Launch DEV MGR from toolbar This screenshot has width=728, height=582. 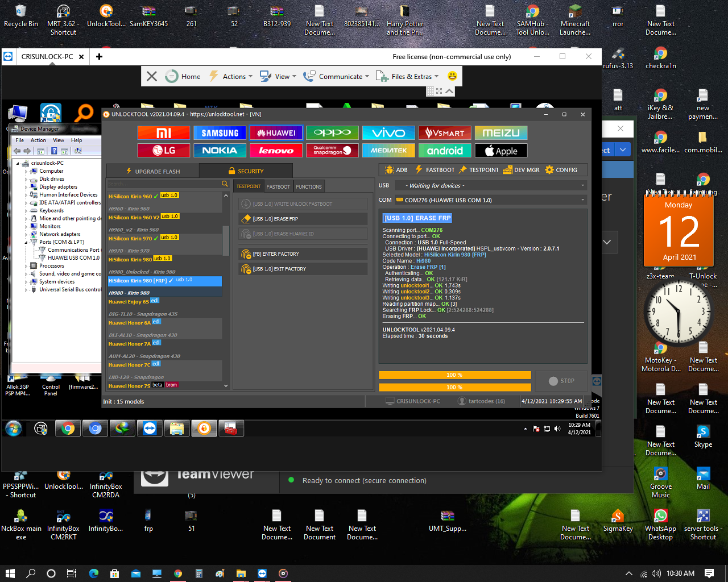click(522, 170)
